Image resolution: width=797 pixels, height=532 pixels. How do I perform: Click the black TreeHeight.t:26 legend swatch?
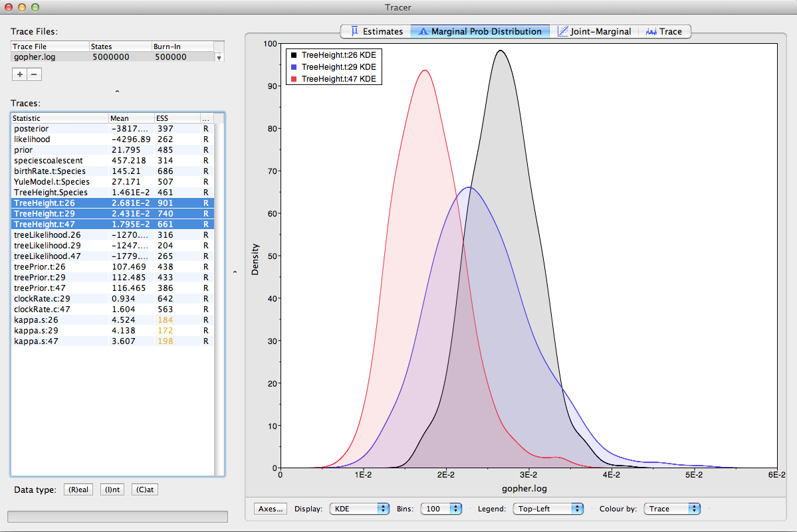[x=293, y=55]
